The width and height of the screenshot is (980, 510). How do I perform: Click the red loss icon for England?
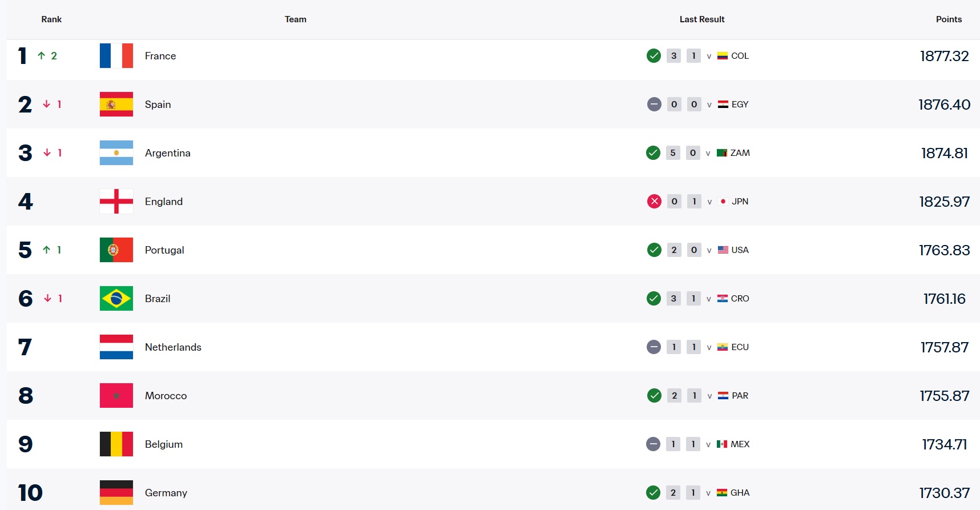click(654, 202)
